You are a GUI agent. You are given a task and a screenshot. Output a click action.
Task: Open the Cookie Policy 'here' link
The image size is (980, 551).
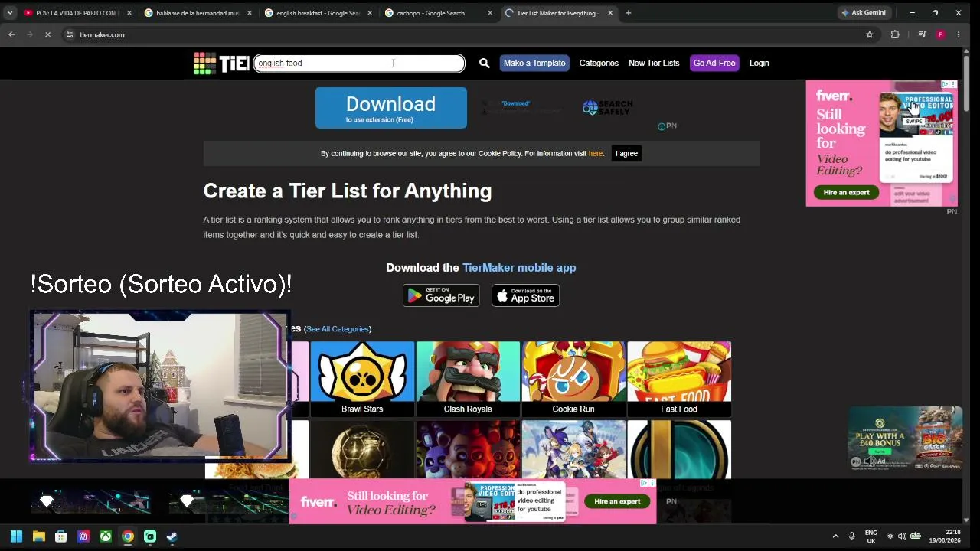click(x=596, y=154)
